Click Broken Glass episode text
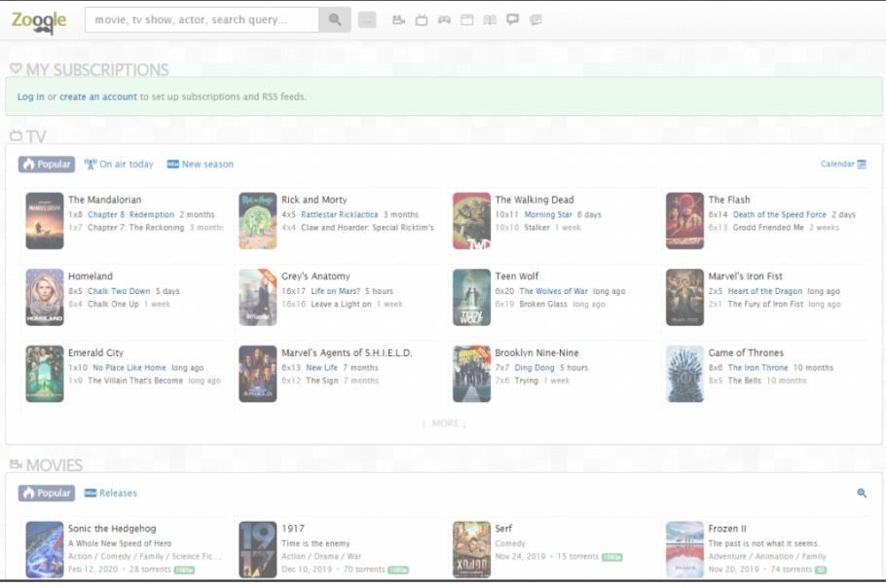This screenshot has height=588, width=886. click(543, 304)
